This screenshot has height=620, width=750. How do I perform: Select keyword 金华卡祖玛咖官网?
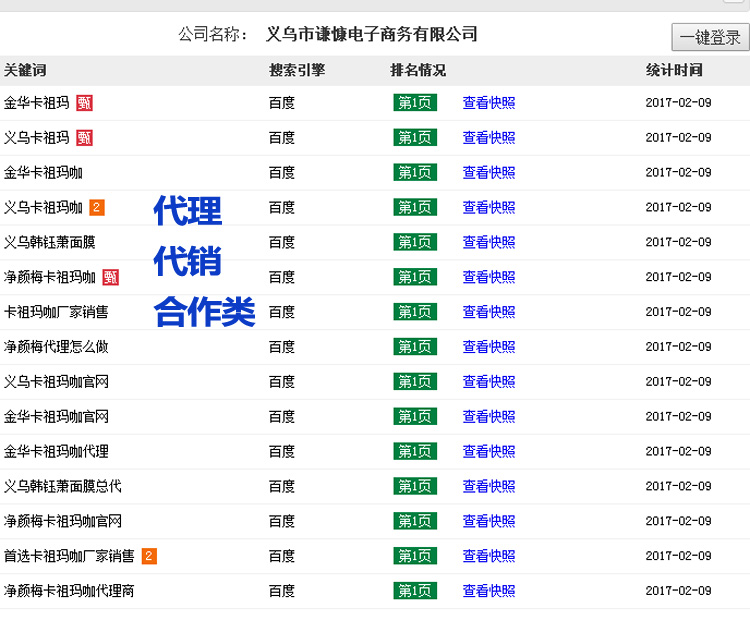56,417
